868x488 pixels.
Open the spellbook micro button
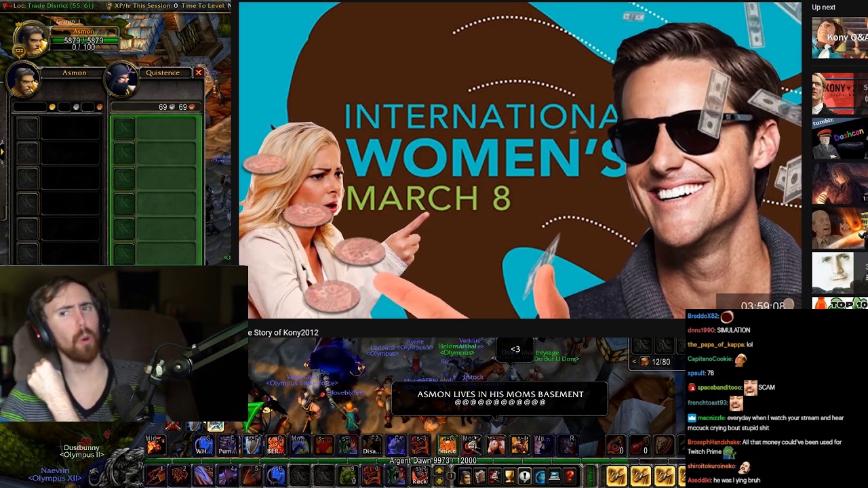point(480,476)
